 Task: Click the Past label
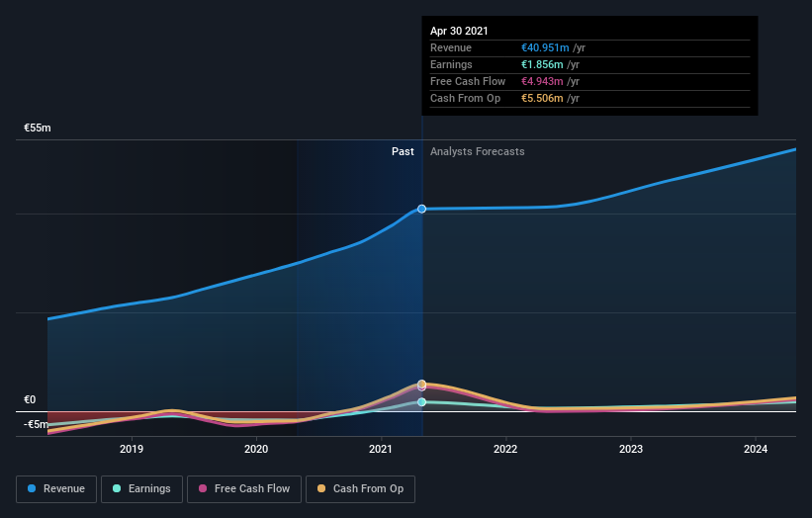click(x=403, y=151)
